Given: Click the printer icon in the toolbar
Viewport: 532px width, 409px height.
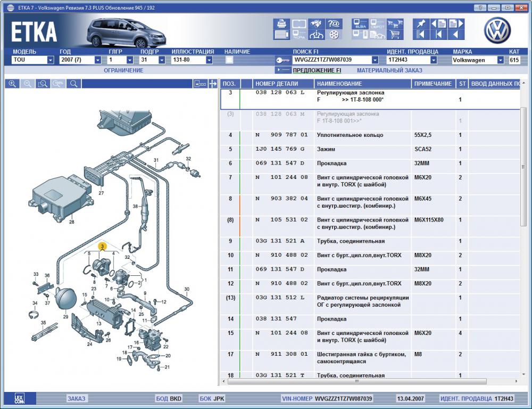Looking at the screenshot, I should [x=281, y=24].
